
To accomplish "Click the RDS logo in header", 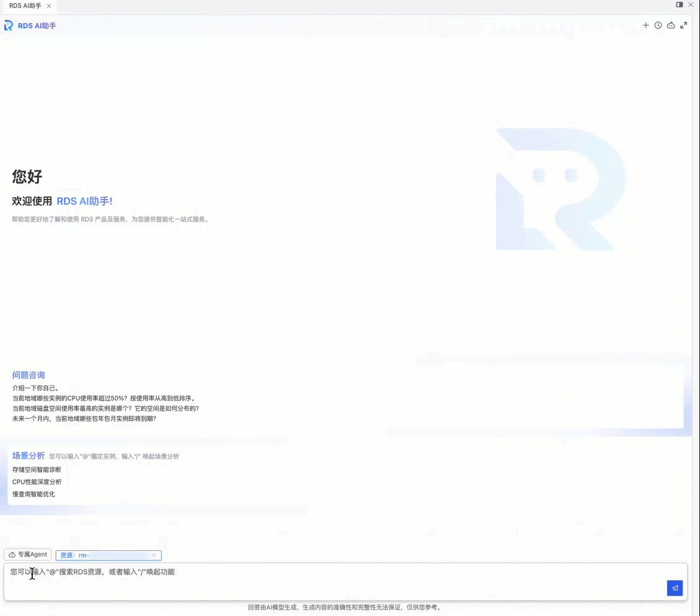I will pyautogui.click(x=9, y=25).
